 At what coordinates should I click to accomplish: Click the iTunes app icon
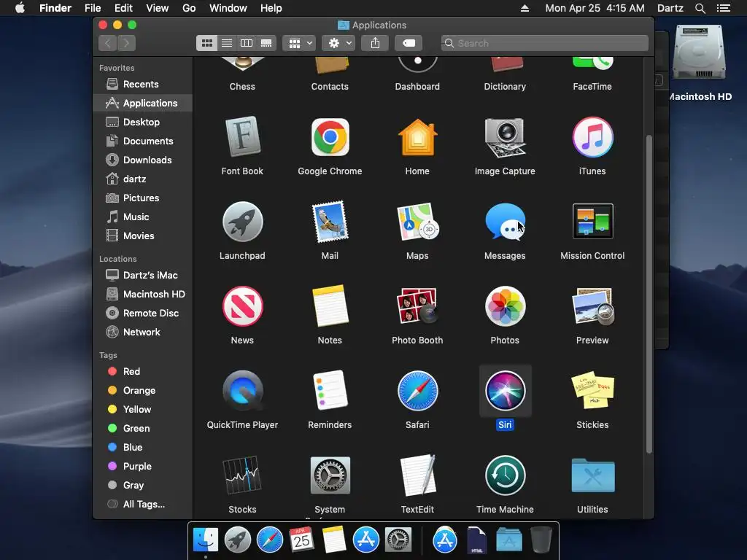592,137
